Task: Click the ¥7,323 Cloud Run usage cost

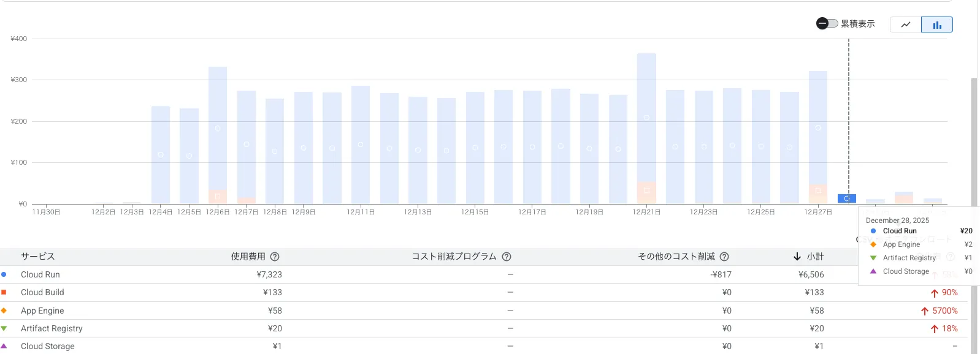Action: (x=269, y=274)
